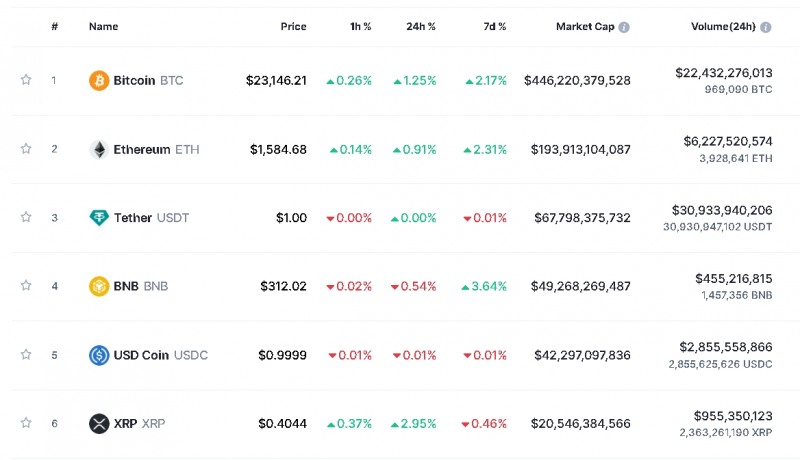800x460 pixels.
Task: Sort by the 7d % column header
Action: (493, 27)
